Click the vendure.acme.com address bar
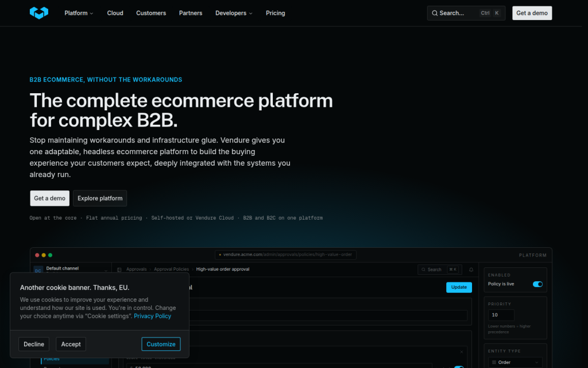The image size is (588, 368). [x=285, y=255]
